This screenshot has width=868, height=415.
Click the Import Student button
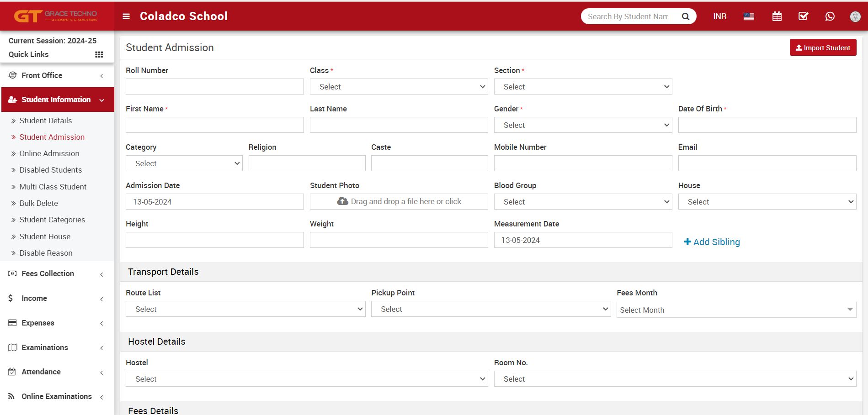pyautogui.click(x=823, y=47)
